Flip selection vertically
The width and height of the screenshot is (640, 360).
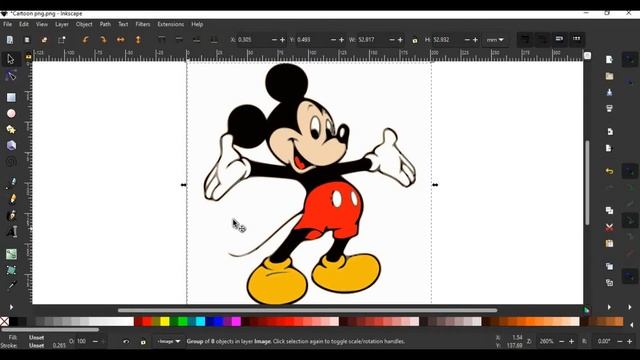(x=138, y=40)
